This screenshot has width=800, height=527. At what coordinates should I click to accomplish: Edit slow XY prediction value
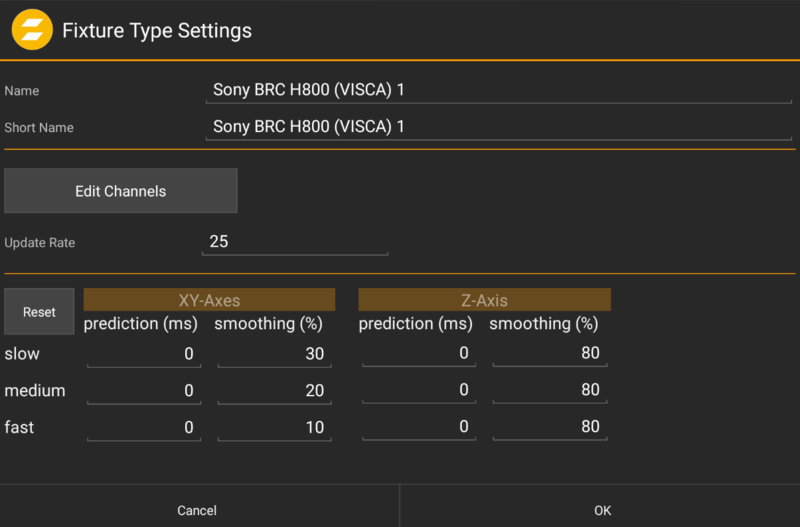pos(144,354)
